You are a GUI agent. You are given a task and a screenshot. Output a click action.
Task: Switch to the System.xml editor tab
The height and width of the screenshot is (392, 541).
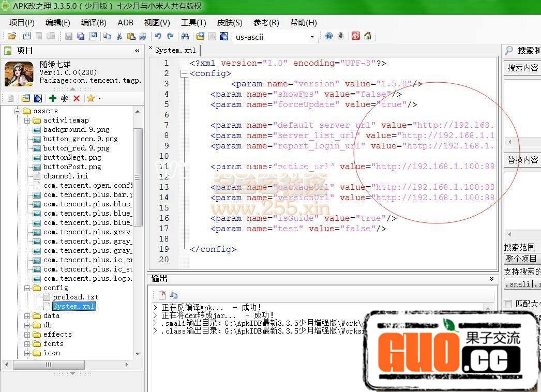coord(175,50)
